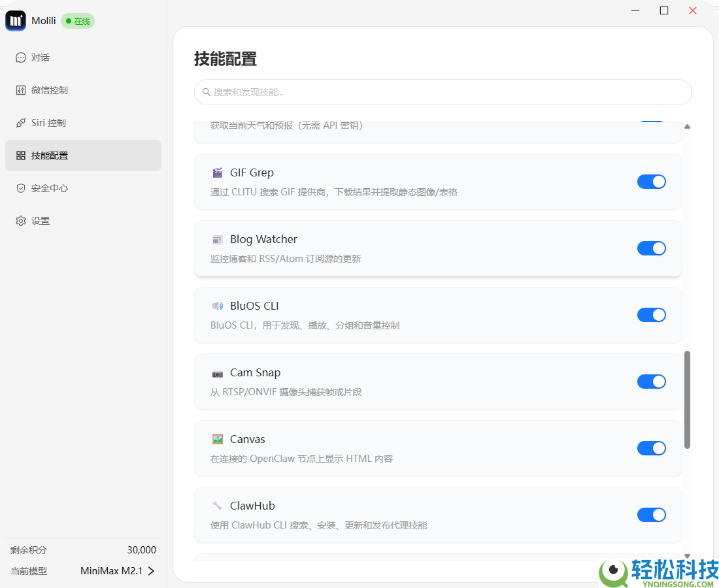Open the MiniMax M2.1 model selector
This screenshot has height=588, width=719.
coord(118,570)
